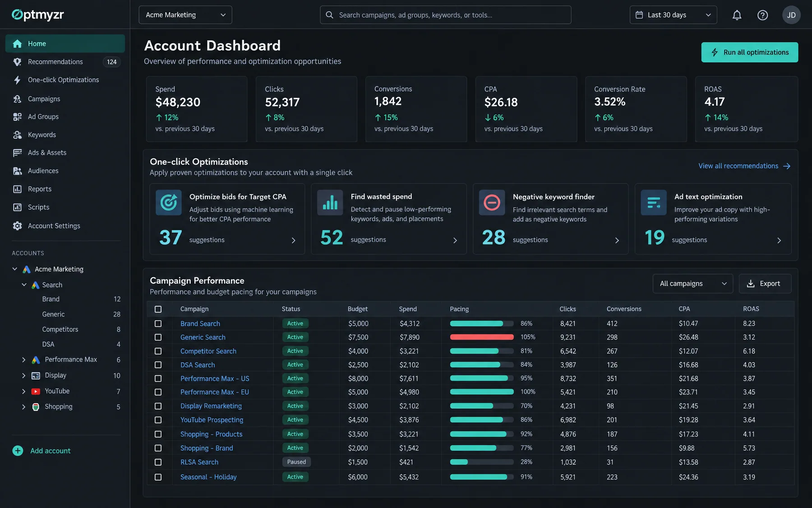Open notifications bell icon
This screenshot has width=812, height=508.
tap(737, 15)
